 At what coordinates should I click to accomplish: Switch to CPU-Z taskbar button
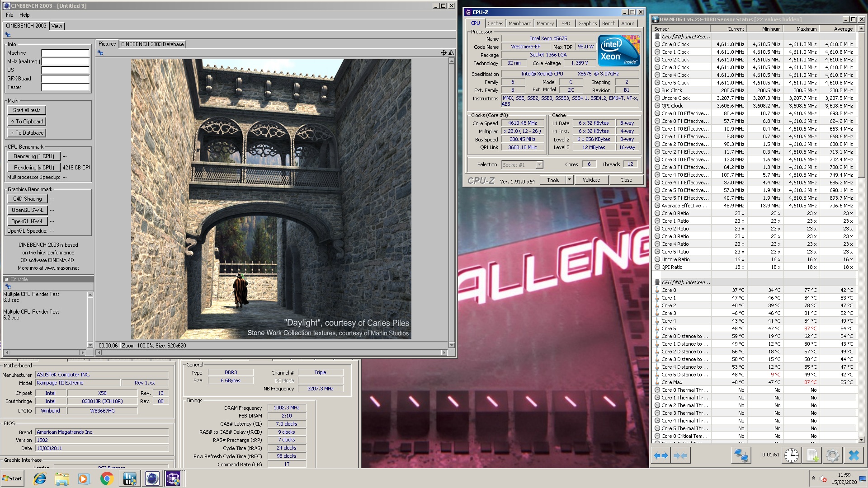pyautogui.click(x=173, y=479)
